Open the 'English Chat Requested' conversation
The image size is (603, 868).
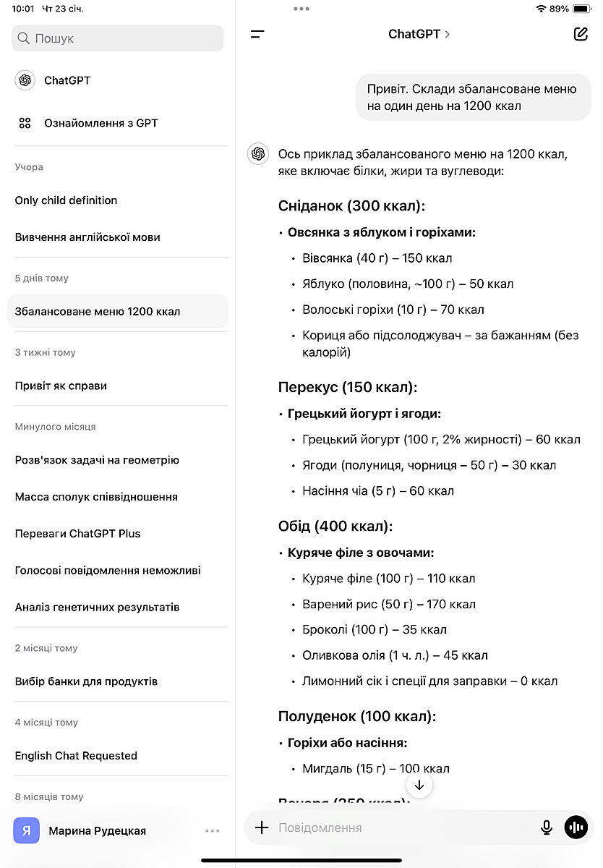tap(76, 756)
